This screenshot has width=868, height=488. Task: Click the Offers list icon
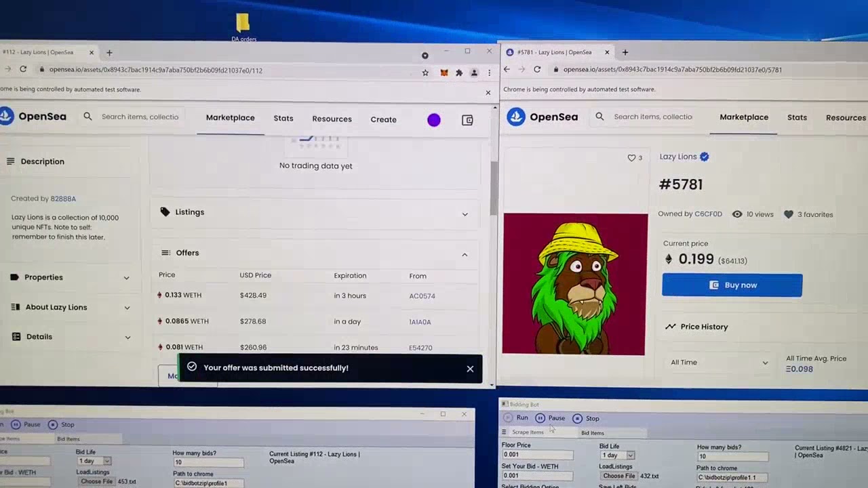[165, 253]
